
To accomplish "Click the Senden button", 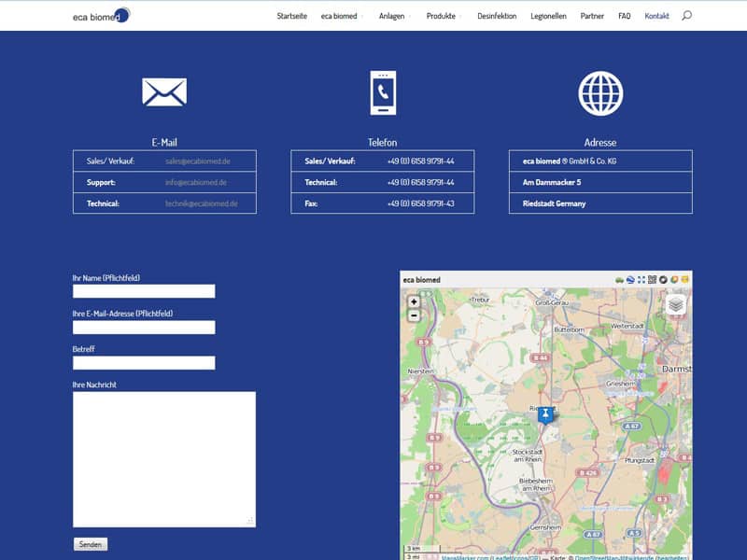I will (x=91, y=544).
